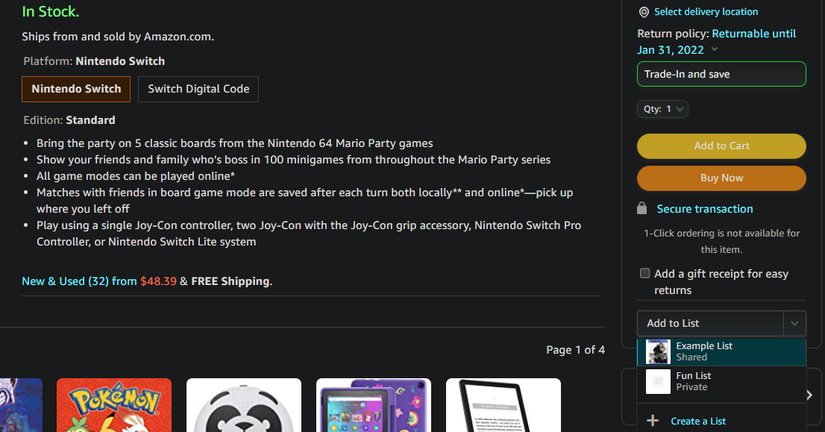The height and width of the screenshot is (432, 825).
Task: Select the Switch Digital Code platform option
Action: point(199,89)
